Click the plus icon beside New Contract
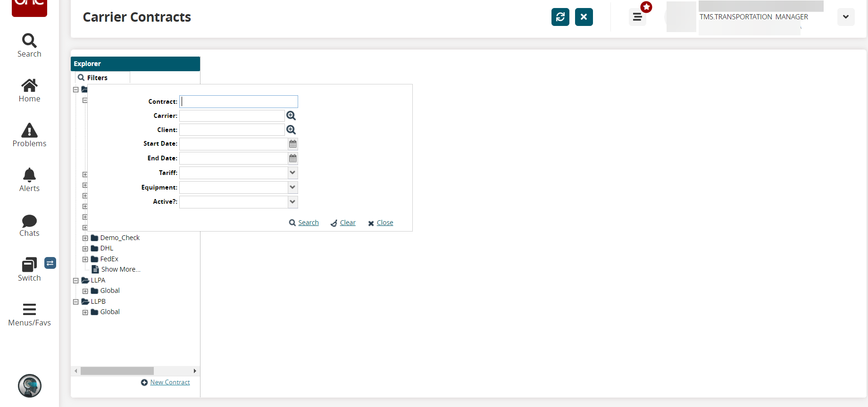Image resolution: width=868 pixels, height=407 pixels. [x=144, y=382]
